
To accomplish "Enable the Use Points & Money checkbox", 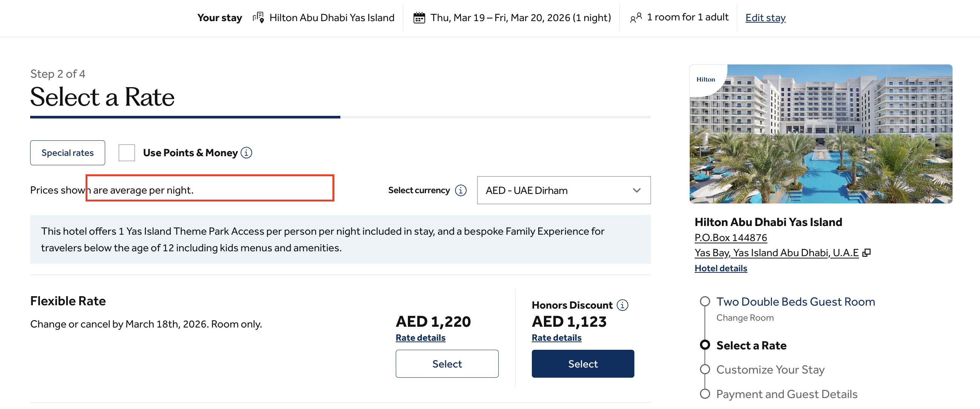I will point(127,153).
